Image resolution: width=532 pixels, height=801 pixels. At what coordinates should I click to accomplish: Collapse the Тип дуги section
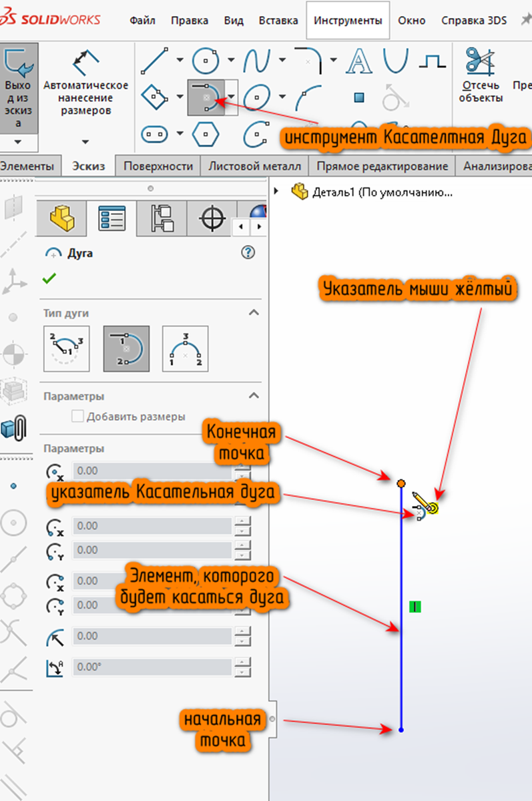tap(254, 312)
